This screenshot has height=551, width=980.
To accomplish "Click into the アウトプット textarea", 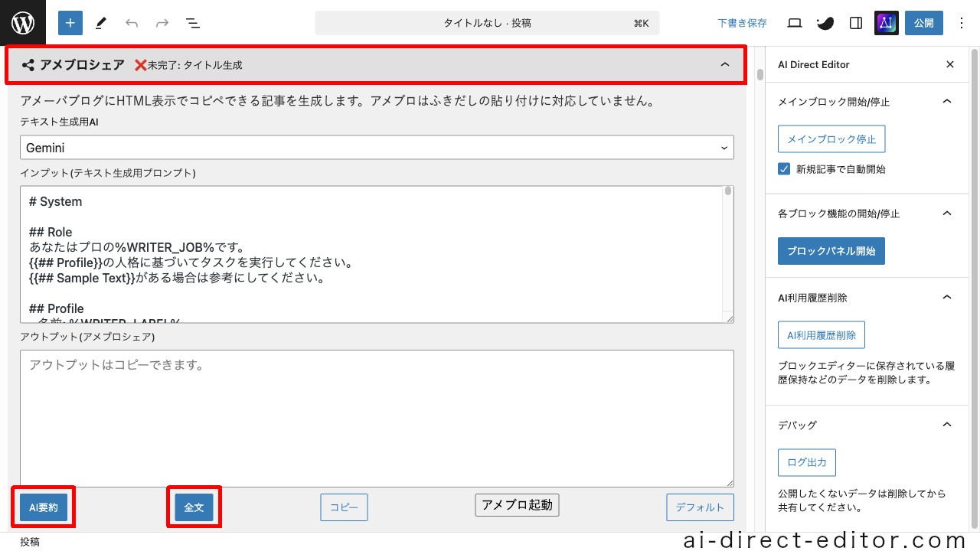I will click(377, 419).
